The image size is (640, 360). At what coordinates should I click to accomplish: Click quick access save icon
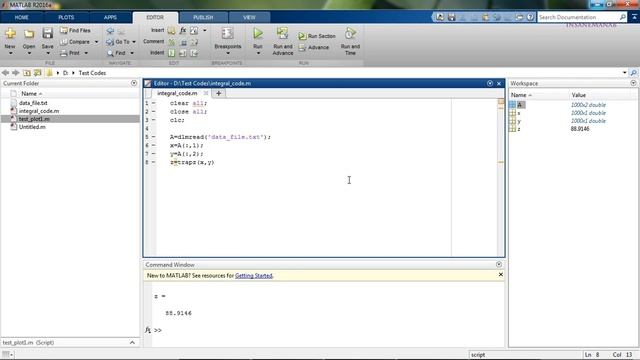tap(451, 17)
